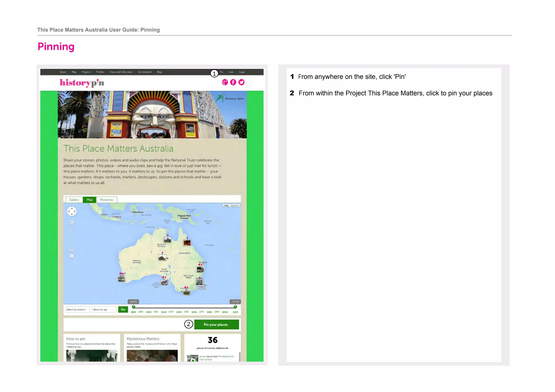This screenshot has width=555, height=392.
Task: Open Profiles in the top navigation
Action: 100,72
